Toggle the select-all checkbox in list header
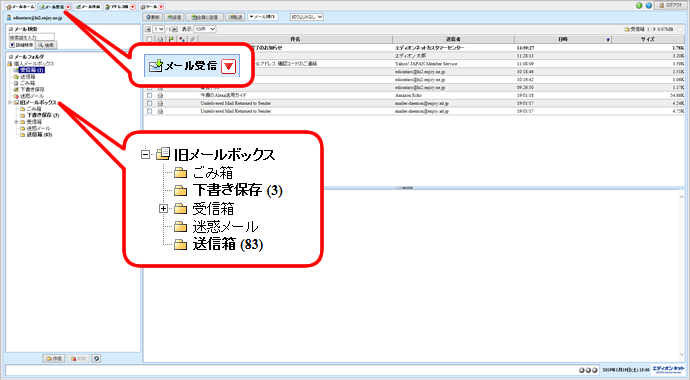Viewport: 690px width, 380px height. 150,40
